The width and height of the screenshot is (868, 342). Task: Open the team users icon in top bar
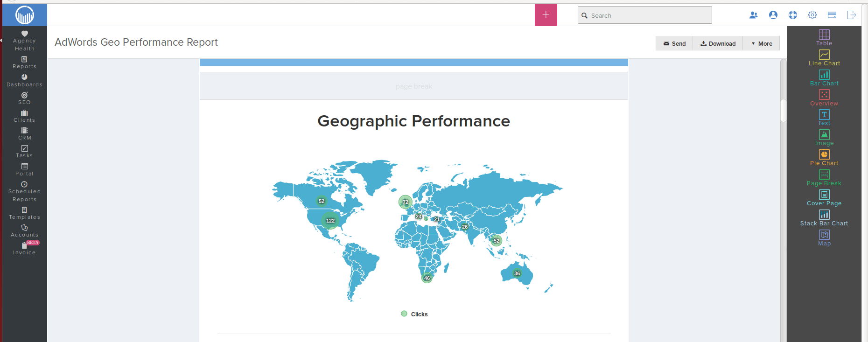pyautogui.click(x=754, y=15)
